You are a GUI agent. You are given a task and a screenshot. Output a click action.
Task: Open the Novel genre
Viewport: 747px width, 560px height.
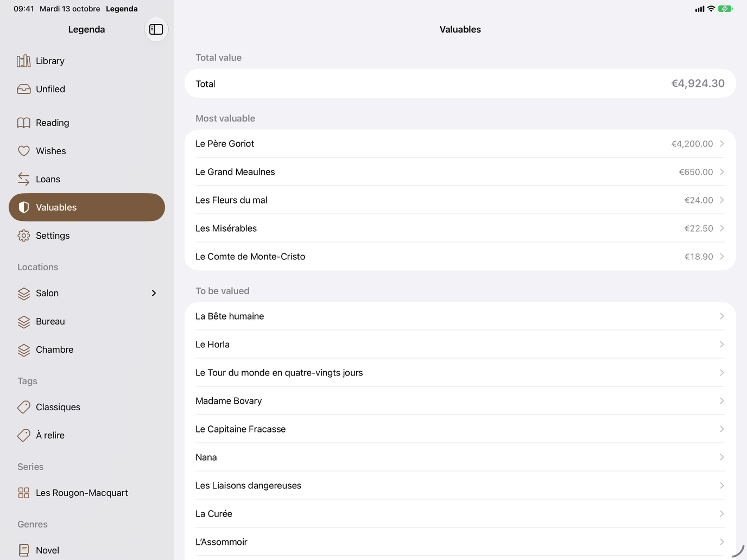tap(87, 548)
